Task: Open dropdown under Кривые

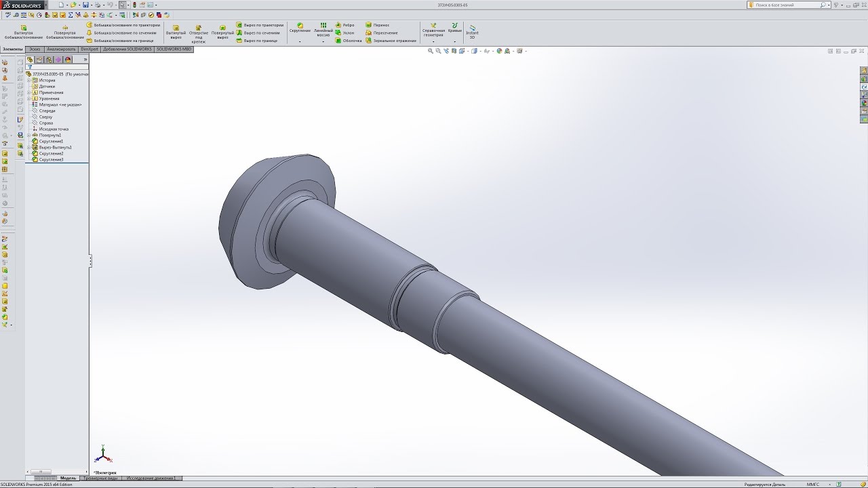Action: pos(455,42)
